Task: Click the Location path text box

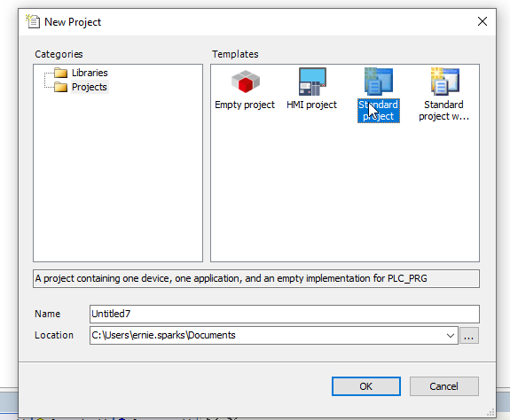Action: (274, 335)
